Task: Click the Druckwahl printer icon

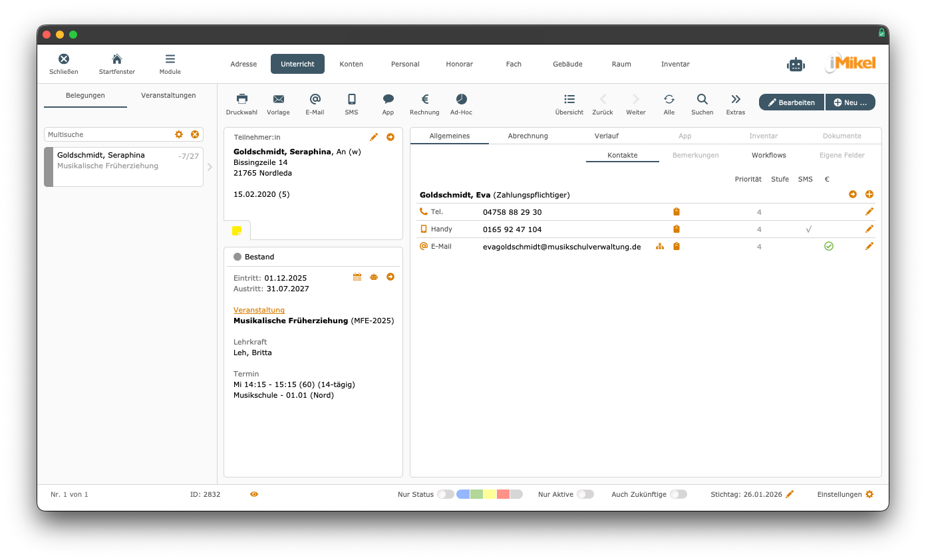Action: (x=241, y=99)
